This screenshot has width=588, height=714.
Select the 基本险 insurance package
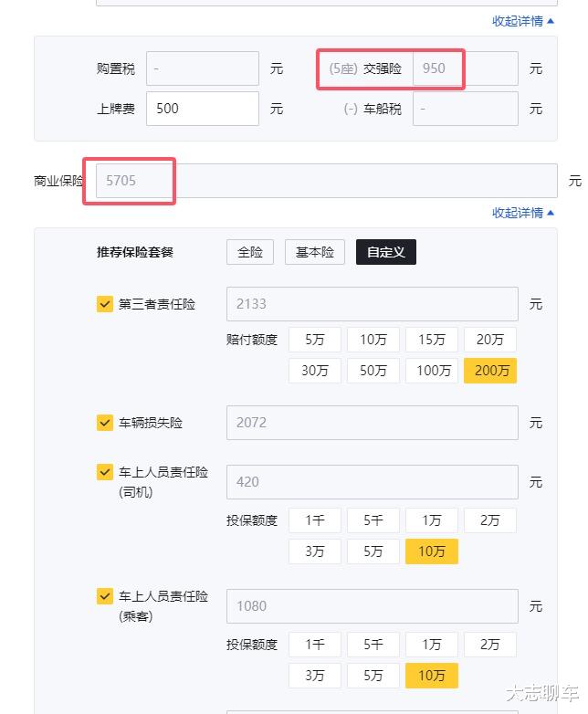tap(315, 253)
